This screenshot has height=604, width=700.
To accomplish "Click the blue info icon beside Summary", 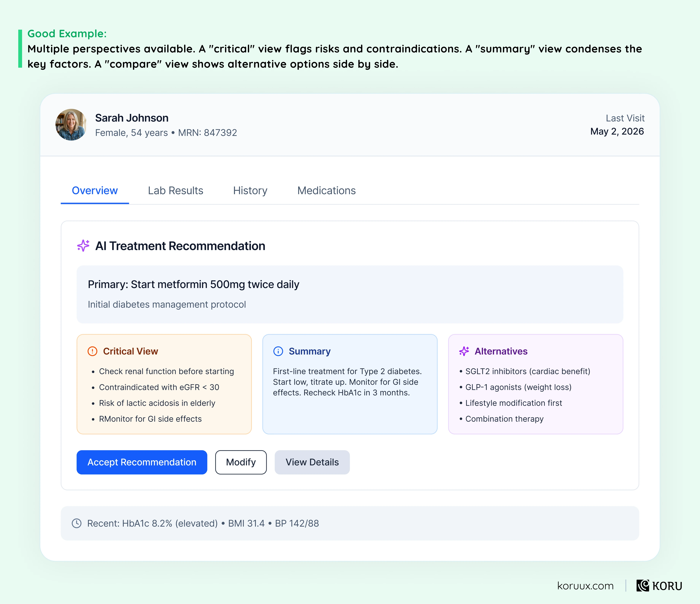I will click(x=278, y=351).
